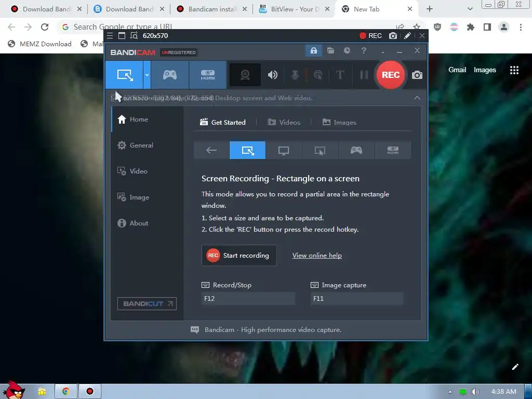Open MEMZ Download bookmark

click(x=39, y=44)
